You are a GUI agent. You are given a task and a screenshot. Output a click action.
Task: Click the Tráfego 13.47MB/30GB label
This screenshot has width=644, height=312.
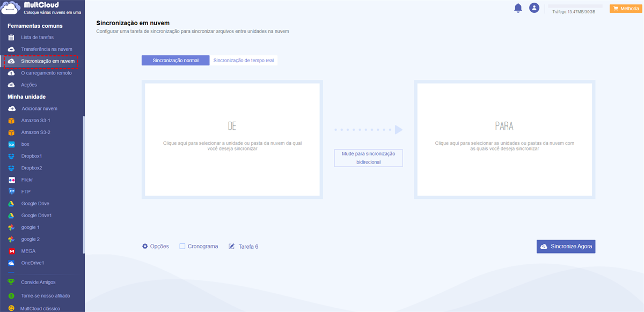574,11
